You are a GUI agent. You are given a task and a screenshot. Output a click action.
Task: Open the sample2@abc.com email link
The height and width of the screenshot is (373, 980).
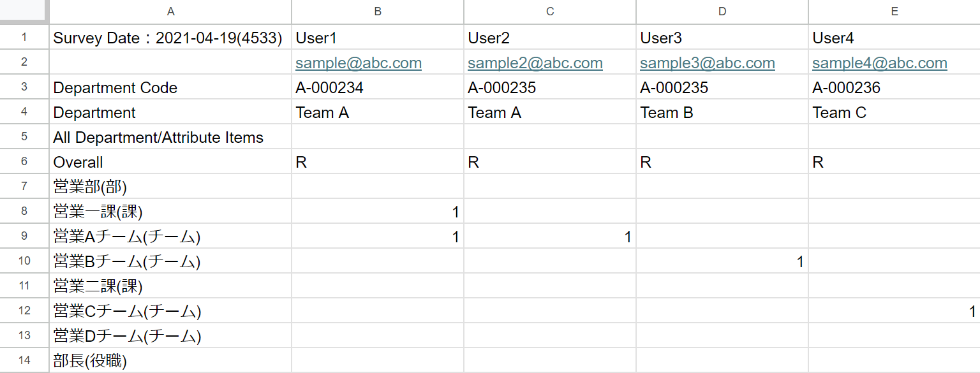tap(535, 63)
